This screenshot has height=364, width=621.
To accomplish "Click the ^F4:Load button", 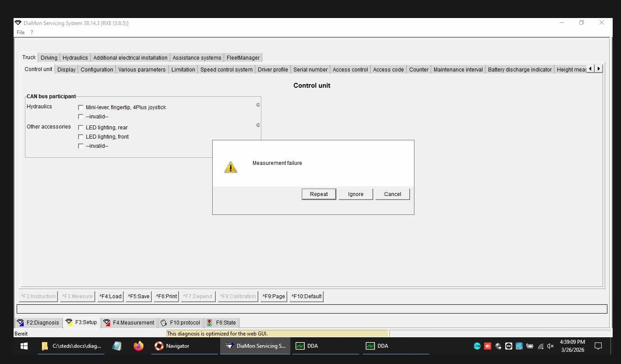I will tap(110, 296).
